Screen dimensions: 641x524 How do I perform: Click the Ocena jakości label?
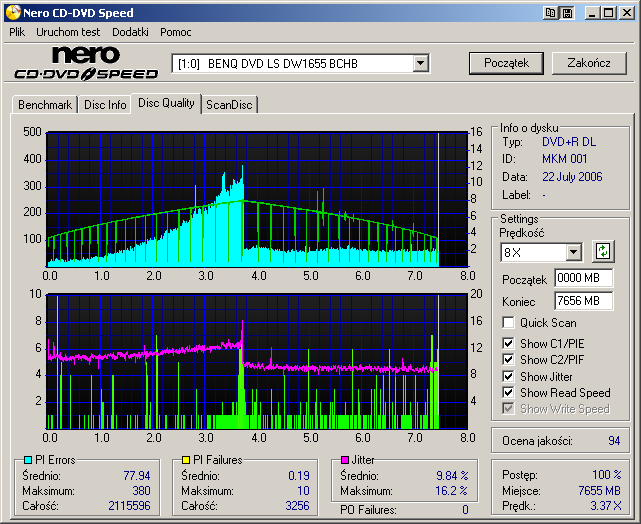[x=537, y=441]
